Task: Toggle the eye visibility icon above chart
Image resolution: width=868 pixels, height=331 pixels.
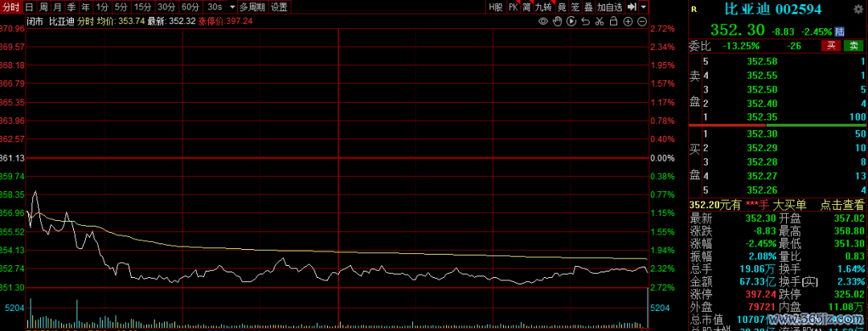Action: click(544, 22)
